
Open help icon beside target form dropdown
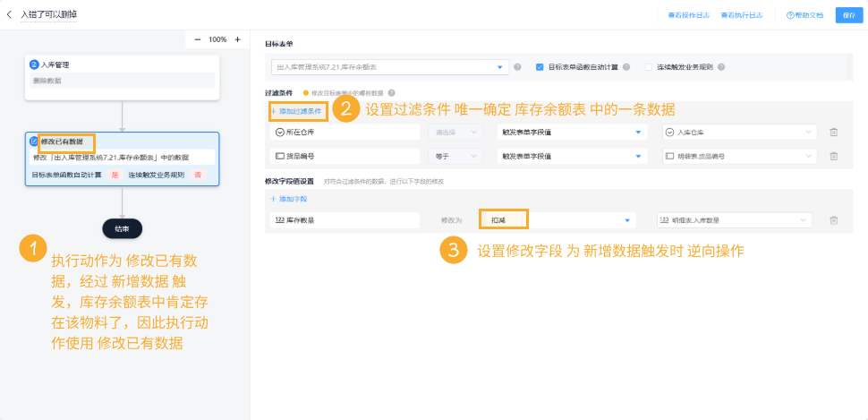(517, 67)
